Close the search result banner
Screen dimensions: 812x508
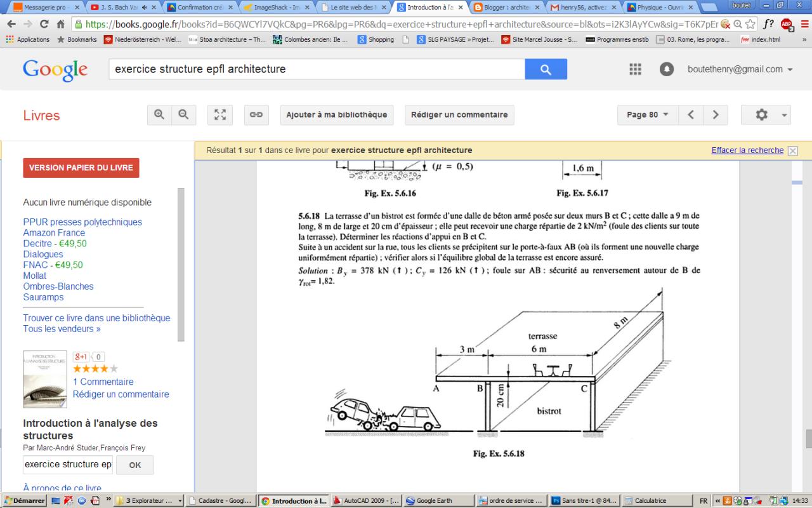point(792,150)
